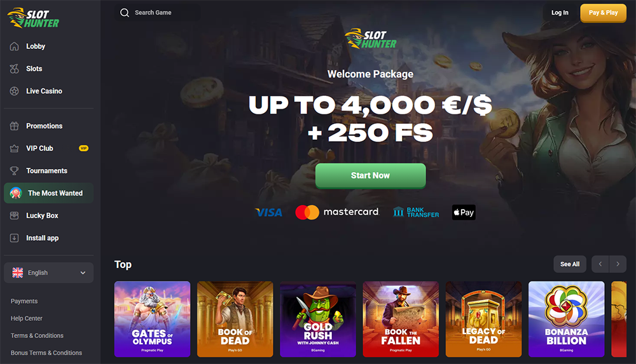Show next Top games with right arrow
The width and height of the screenshot is (636, 364).
click(618, 264)
